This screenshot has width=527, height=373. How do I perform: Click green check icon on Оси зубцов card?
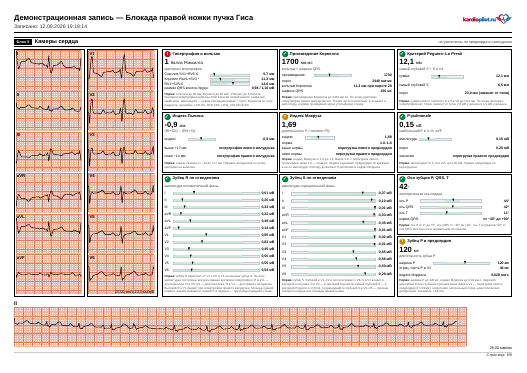402,179
